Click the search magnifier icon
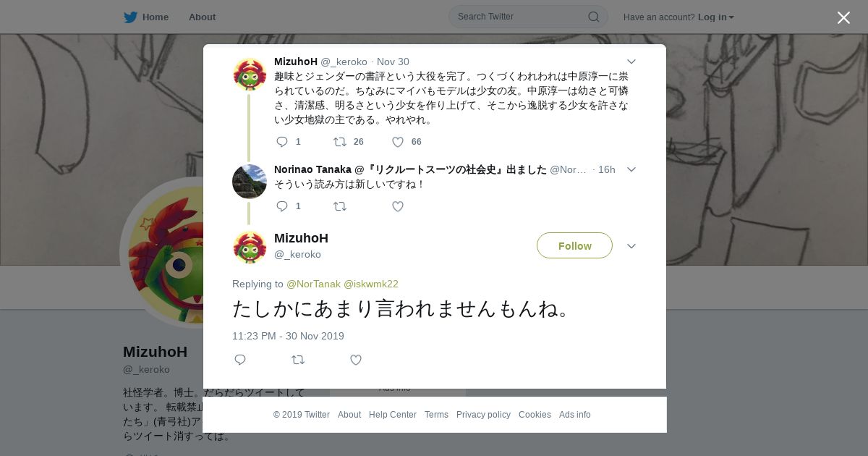 (x=593, y=17)
